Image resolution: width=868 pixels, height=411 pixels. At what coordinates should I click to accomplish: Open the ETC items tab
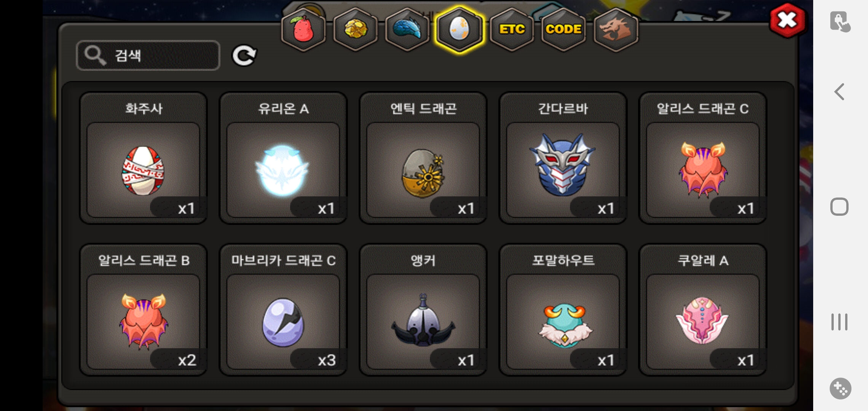512,30
